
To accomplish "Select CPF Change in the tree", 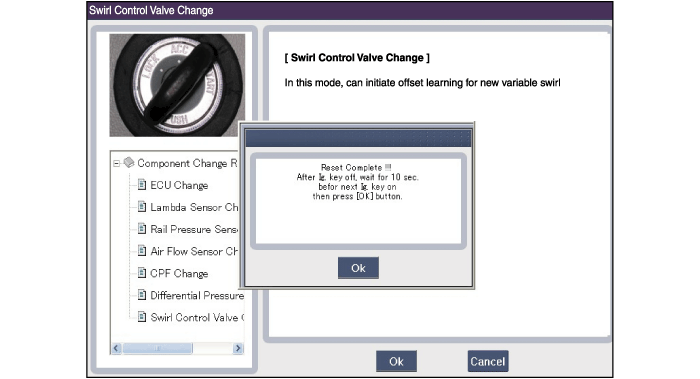I will pyautogui.click(x=179, y=273).
